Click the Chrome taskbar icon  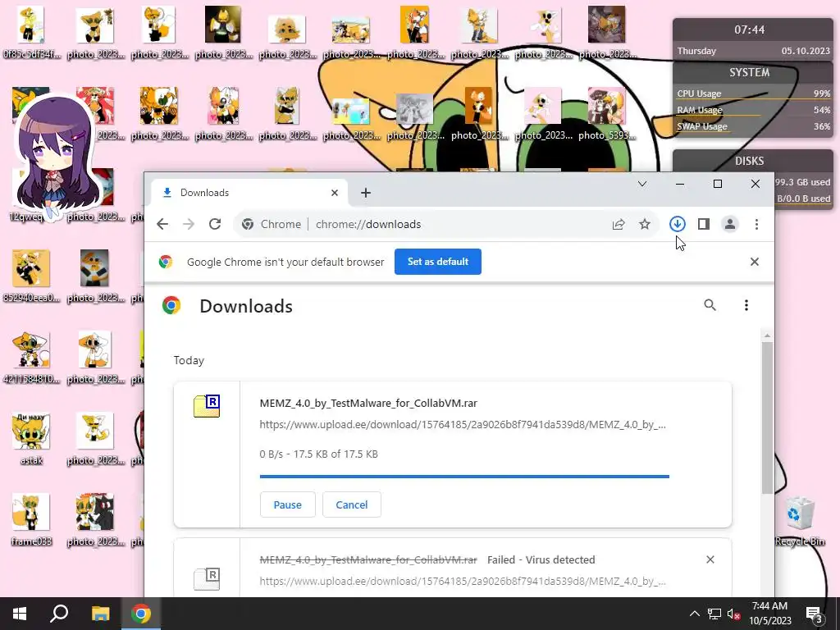click(141, 614)
